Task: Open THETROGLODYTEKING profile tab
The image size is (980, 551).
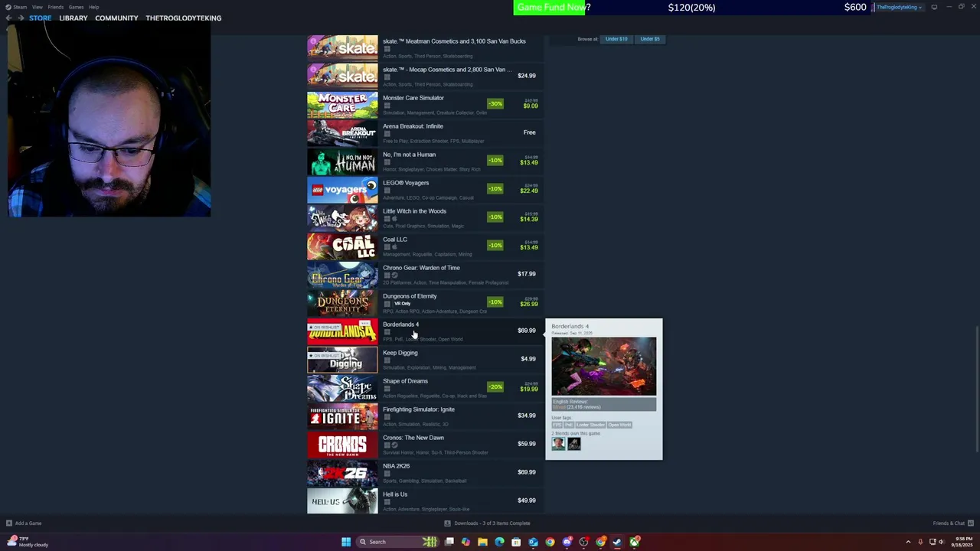Action: pyautogui.click(x=183, y=18)
